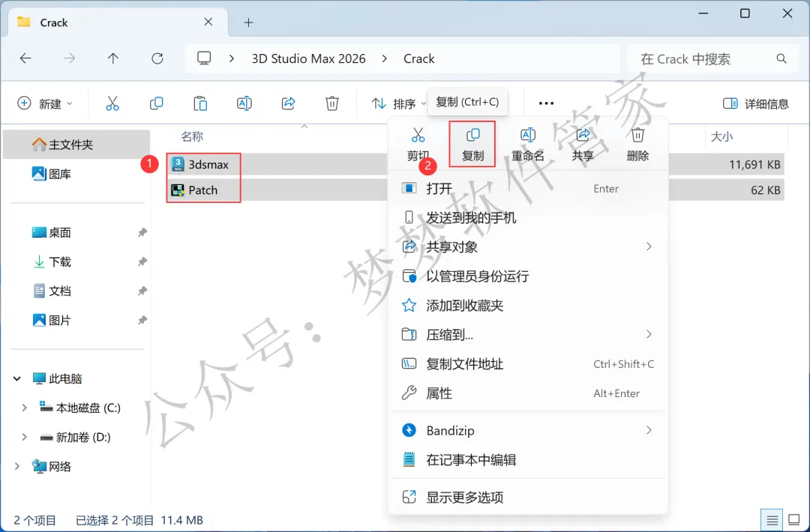Select 网络 in the sidebar
The width and height of the screenshot is (810, 532).
pyautogui.click(x=77, y=467)
